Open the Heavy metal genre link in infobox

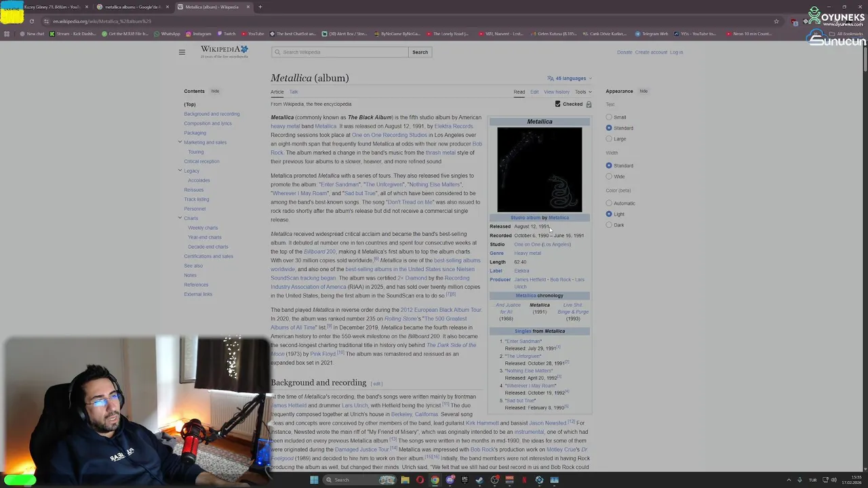tap(528, 253)
